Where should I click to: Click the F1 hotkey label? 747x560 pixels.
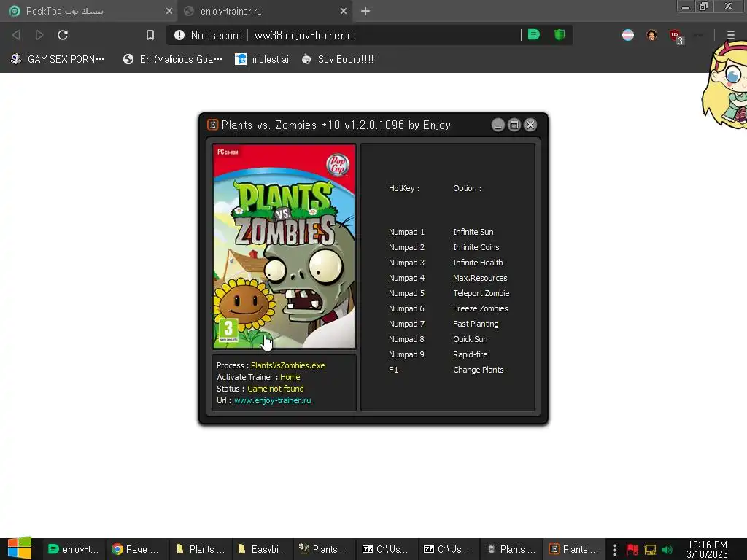[393, 370]
